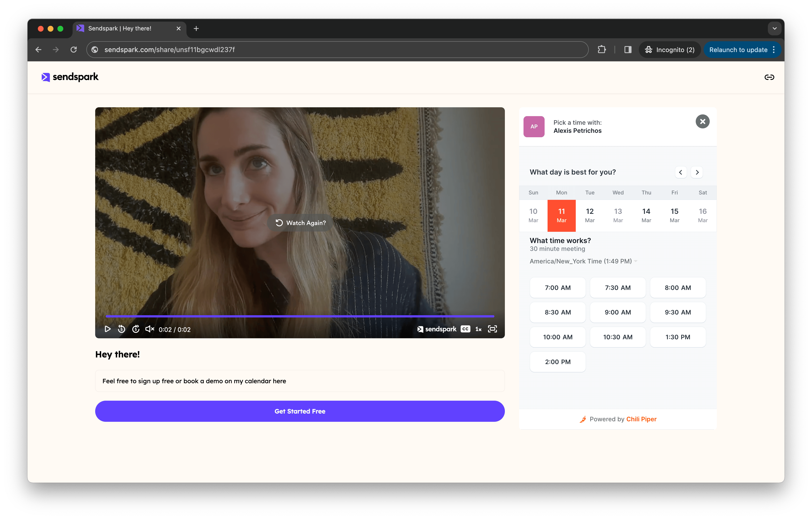Close the scheduling panel
Viewport: 812px width, 519px height.
pyautogui.click(x=702, y=122)
